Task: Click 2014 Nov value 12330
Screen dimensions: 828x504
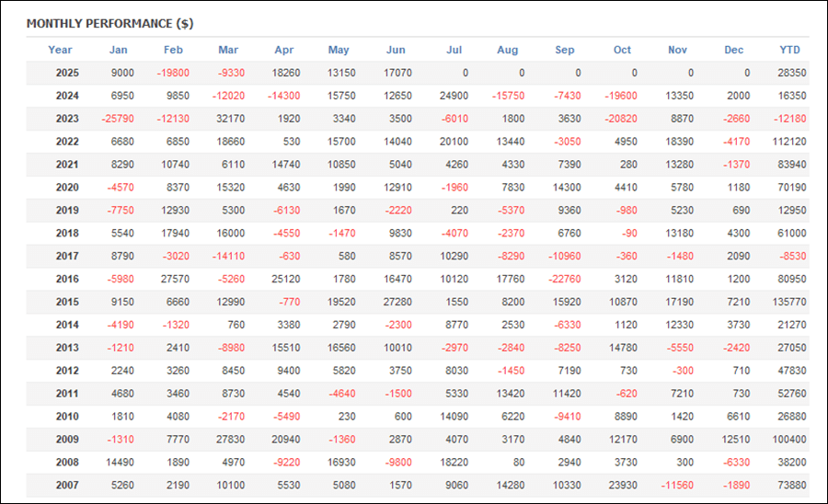Action: point(679,325)
